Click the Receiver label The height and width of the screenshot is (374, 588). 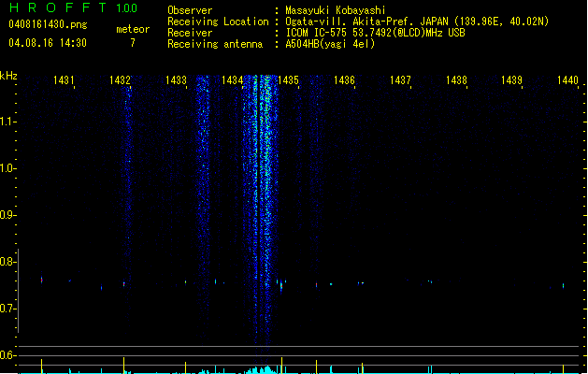pyautogui.click(x=190, y=33)
